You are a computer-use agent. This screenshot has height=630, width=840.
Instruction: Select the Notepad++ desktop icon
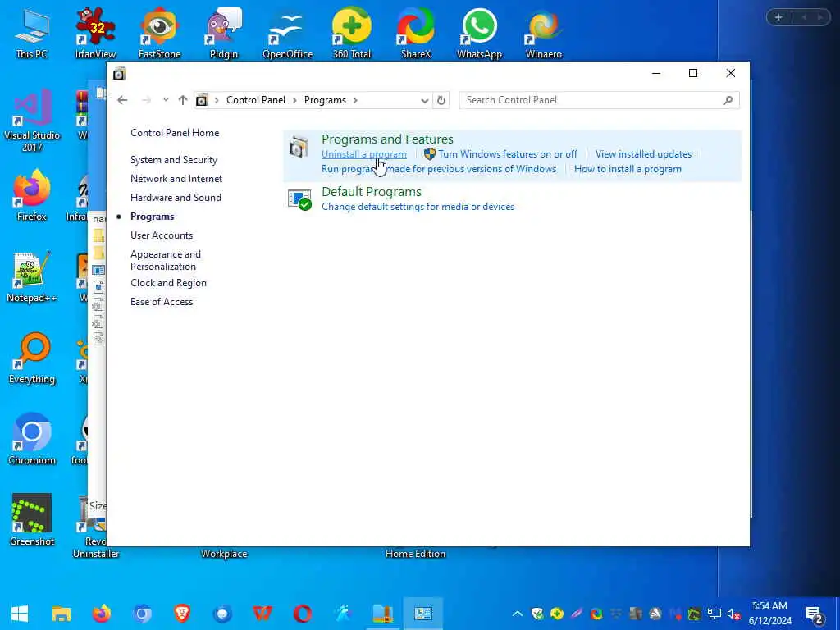(32, 277)
